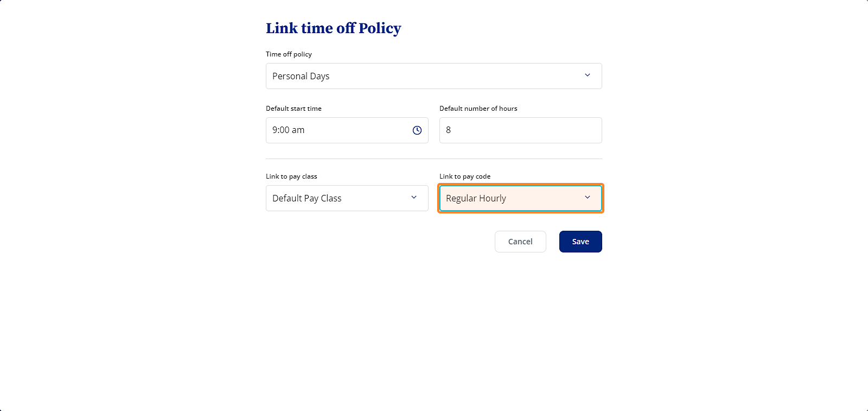Screen dimensions: 868x411
Task: Click the 'Link to pay code' label
Action: (465, 176)
